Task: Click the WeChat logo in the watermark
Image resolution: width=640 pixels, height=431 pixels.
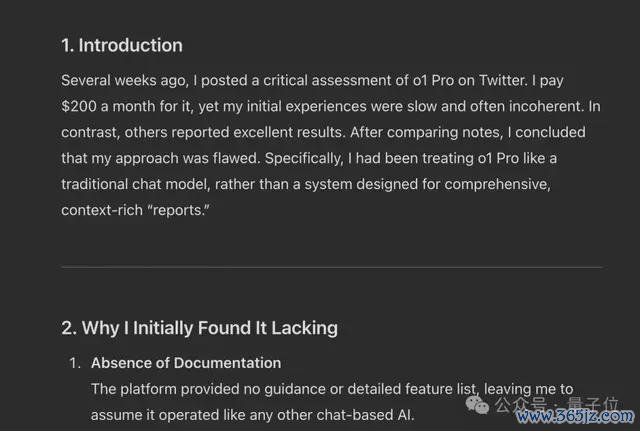Action: 477,405
